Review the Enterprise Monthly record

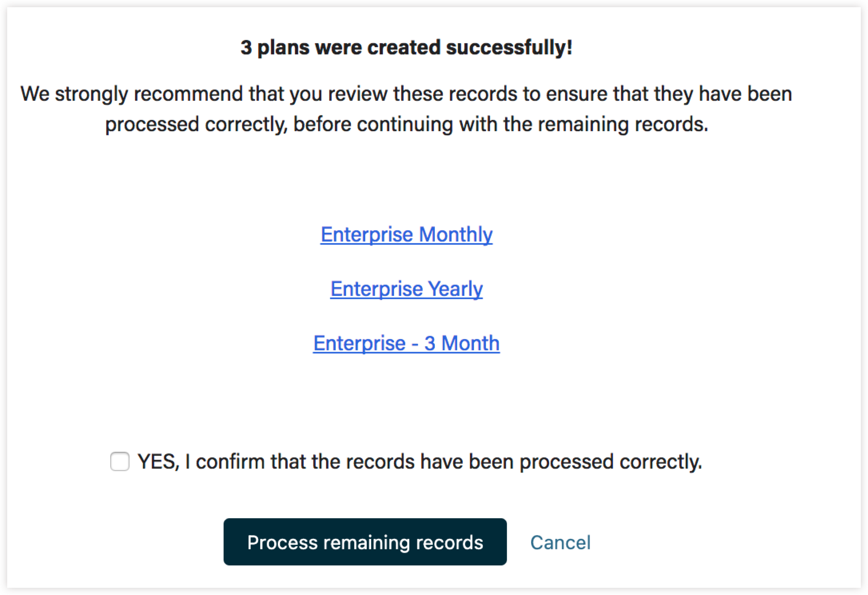tap(406, 234)
